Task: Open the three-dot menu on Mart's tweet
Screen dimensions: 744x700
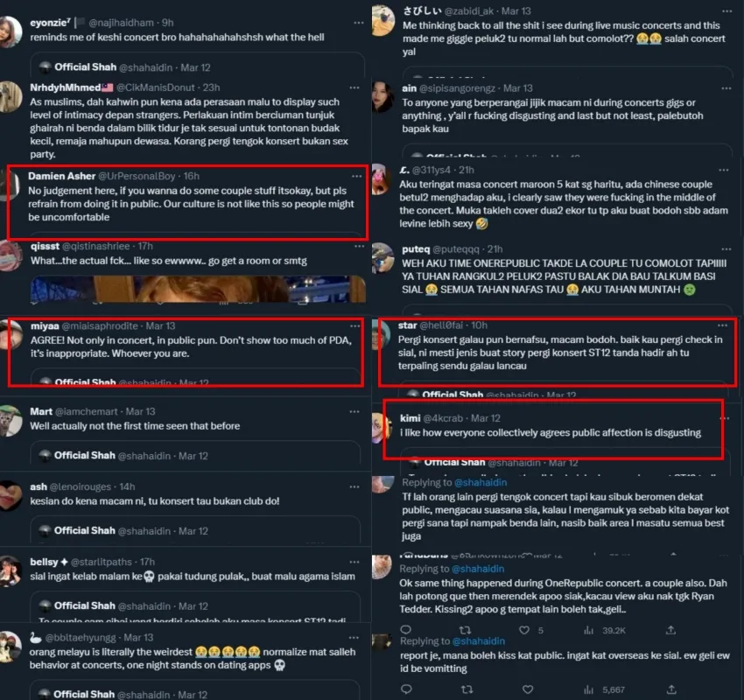Action: (x=354, y=411)
